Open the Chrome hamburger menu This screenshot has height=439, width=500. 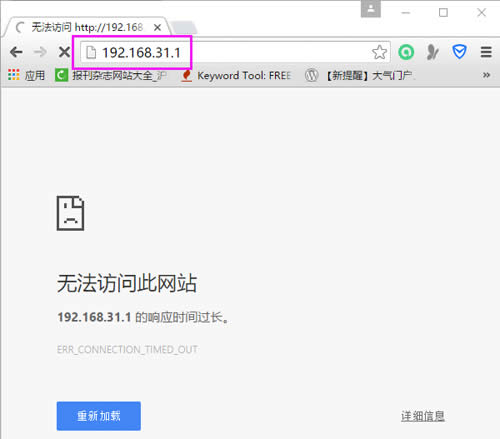click(486, 52)
